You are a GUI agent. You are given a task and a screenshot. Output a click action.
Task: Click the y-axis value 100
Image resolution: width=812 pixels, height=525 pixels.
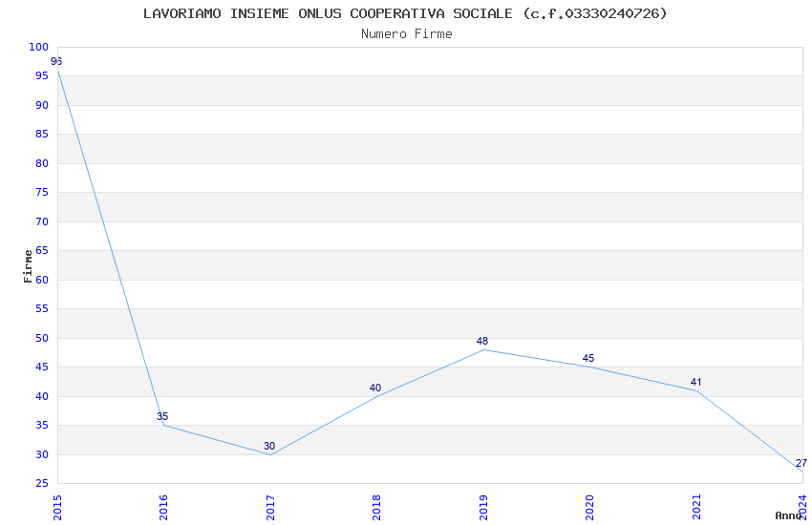38,47
